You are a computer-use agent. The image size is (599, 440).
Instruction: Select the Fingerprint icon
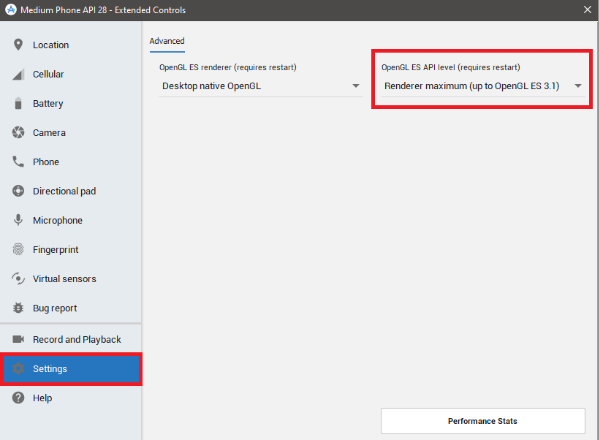point(18,249)
